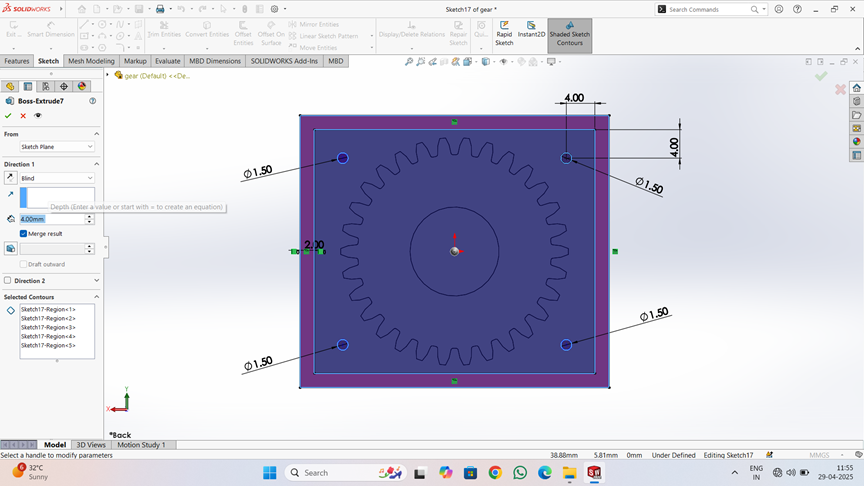Open Boss-Extrude7 help question mark icon
The image size is (864, 486).
pyautogui.click(x=93, y=101)
